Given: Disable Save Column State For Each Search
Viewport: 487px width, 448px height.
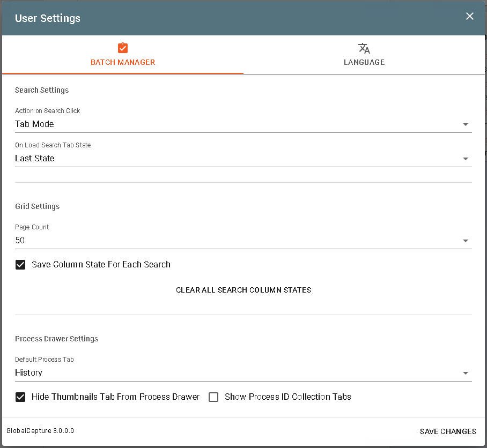Looking at the screenshot, I should (20, 265).
